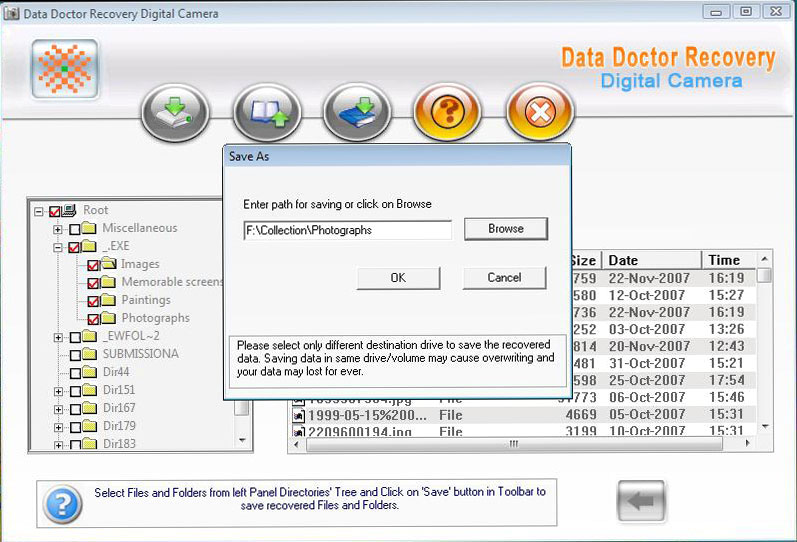Check the Miscellaneous folder checkbox
This screenshot has width=797, height=542.
point(75,229)
